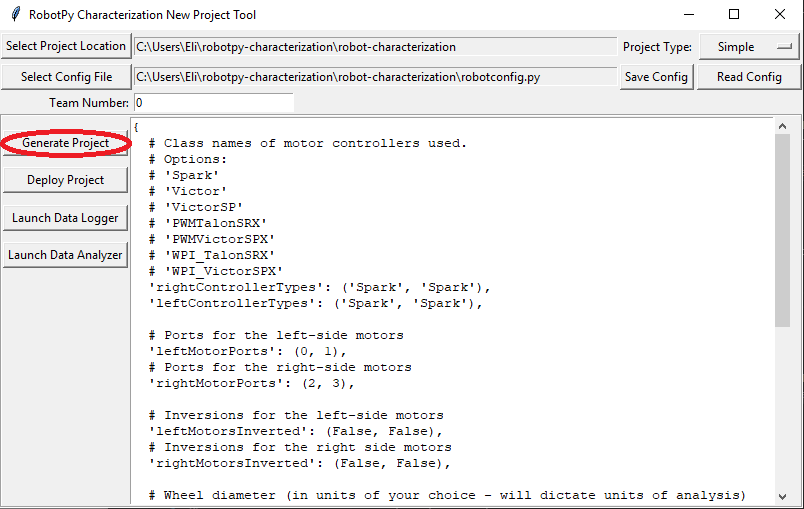The width and height of the screenshot is (804, 509).
Task: Click the '# Inversions for the right side motors' comment
Action: click(x=300, y=447)
